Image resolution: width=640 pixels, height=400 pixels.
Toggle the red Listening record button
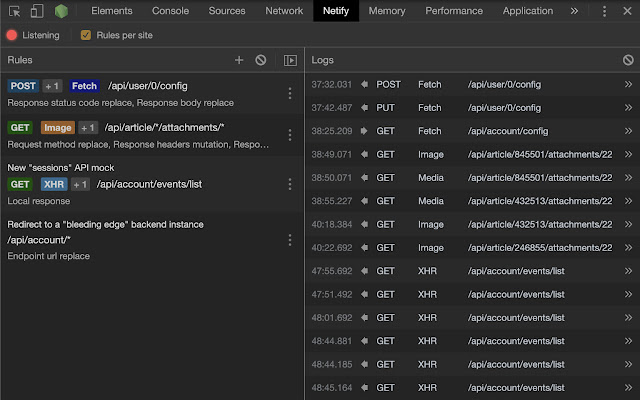(x=12, y=35)
